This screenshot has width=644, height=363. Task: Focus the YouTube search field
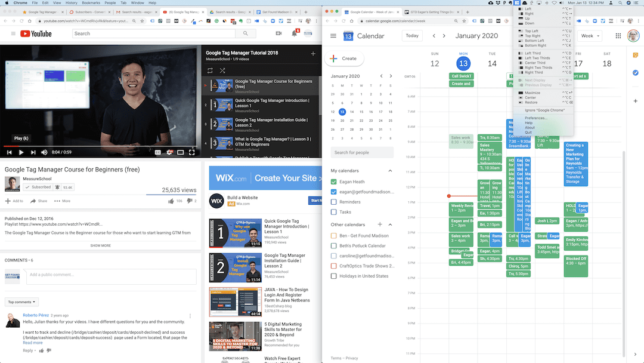pyautogui.click(x=154, y=33)
